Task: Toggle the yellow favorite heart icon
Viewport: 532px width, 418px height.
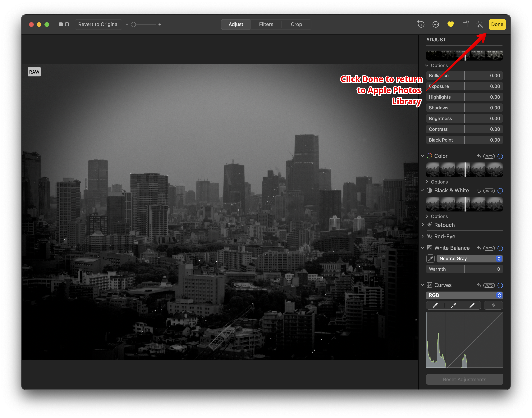Action: (x=451, y=25)
